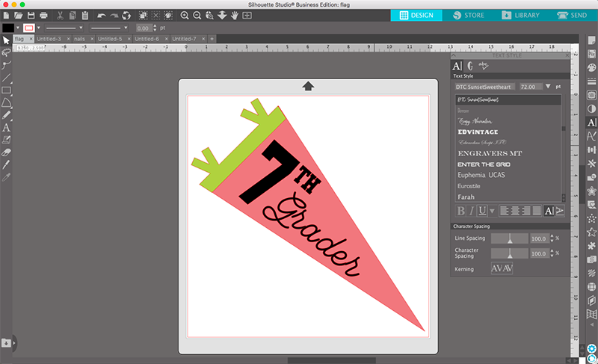Activate the Pan hand tool
598x364 pixels.
click(x=235, y=15)
